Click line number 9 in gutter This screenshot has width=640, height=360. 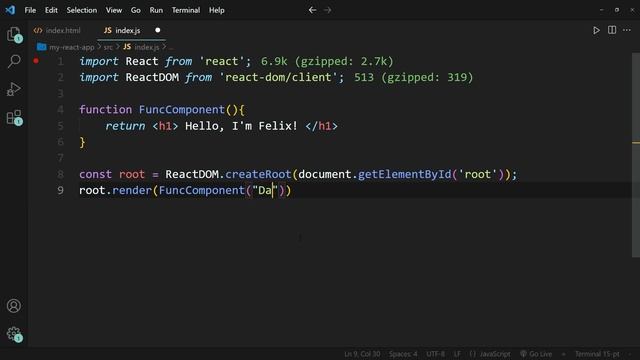[x=60, y=190]
